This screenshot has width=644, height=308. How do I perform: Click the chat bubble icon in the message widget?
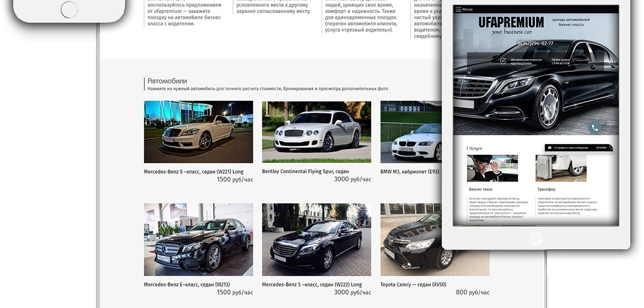550,148
